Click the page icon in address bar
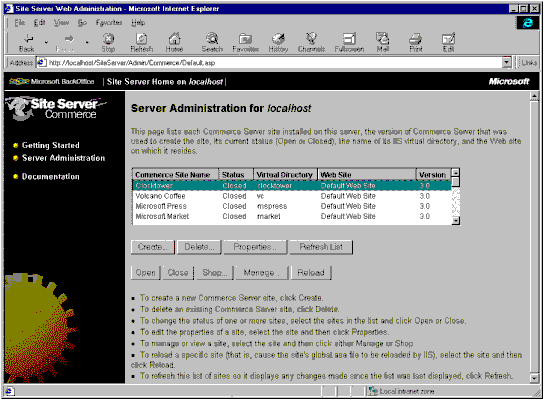 tap(42, 62)
